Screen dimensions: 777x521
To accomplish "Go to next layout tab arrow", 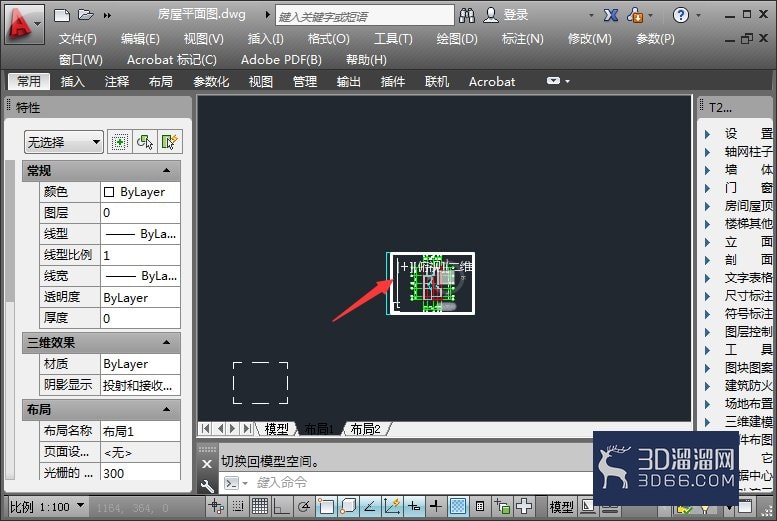I will (x=232, y=428).
